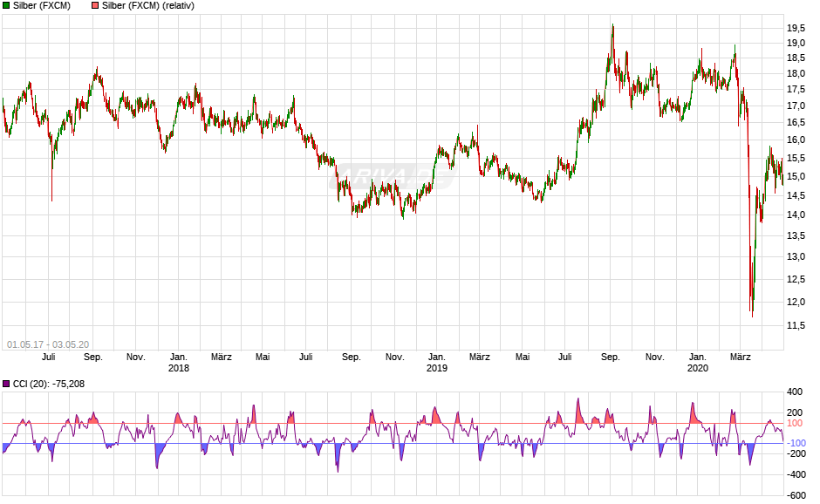Click the purple CCI (20) legend swatch
The width and height of the screenshot is (820, 504).
6,385
